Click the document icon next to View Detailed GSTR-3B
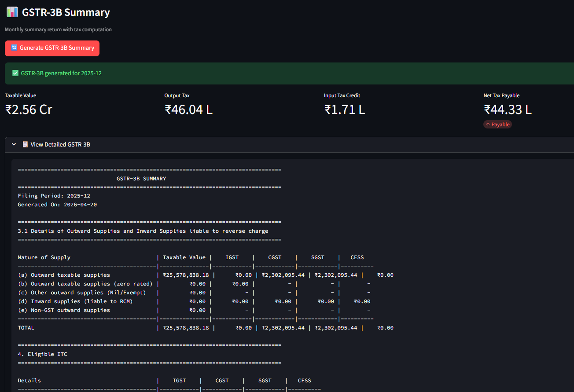574x392 pixels. coord(25,144)
